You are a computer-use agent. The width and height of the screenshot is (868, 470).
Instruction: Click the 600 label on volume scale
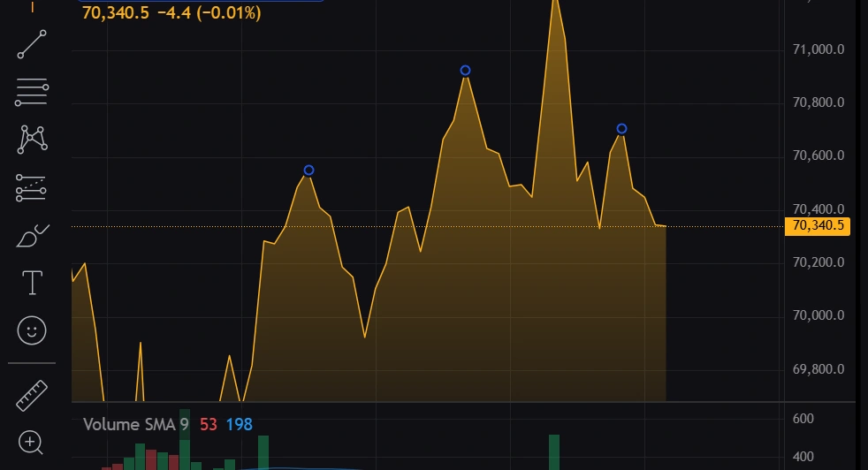pos(803,419)
